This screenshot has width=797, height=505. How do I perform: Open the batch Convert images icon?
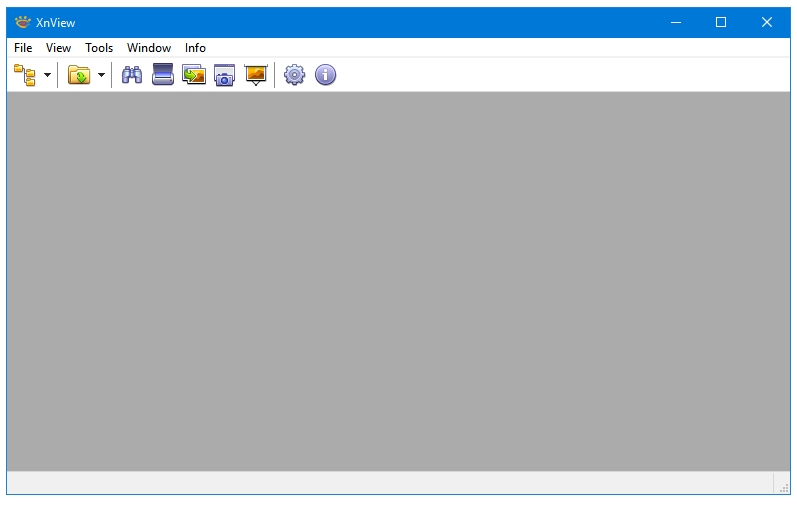[x=194, y=75]
